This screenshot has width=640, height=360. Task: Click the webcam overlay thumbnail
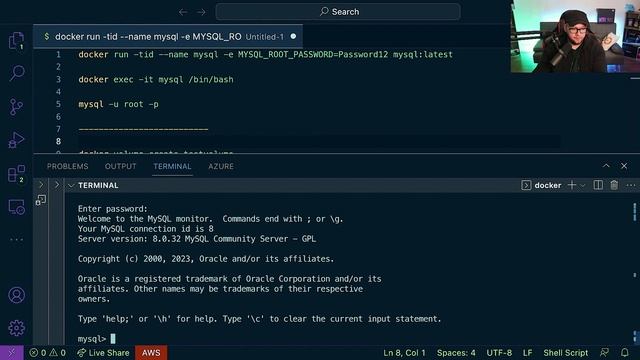click(x=575, y=36)
